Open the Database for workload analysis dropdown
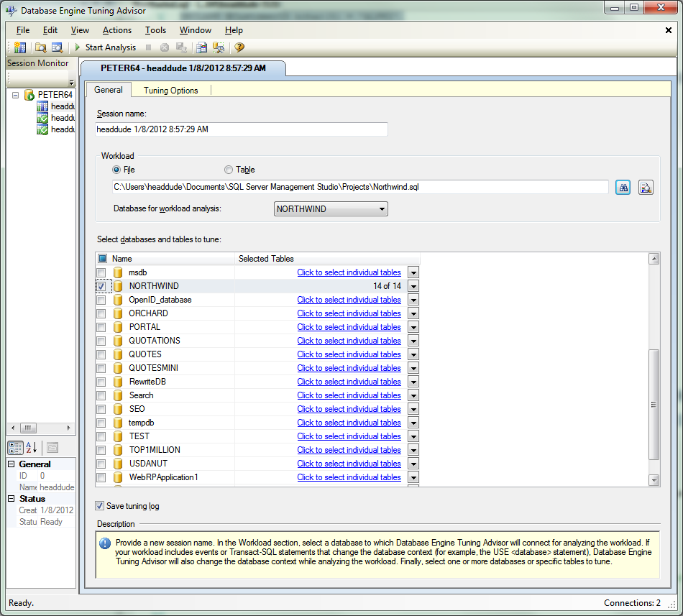The height and width of the screenshot is (616, 683). click(331, 209)
